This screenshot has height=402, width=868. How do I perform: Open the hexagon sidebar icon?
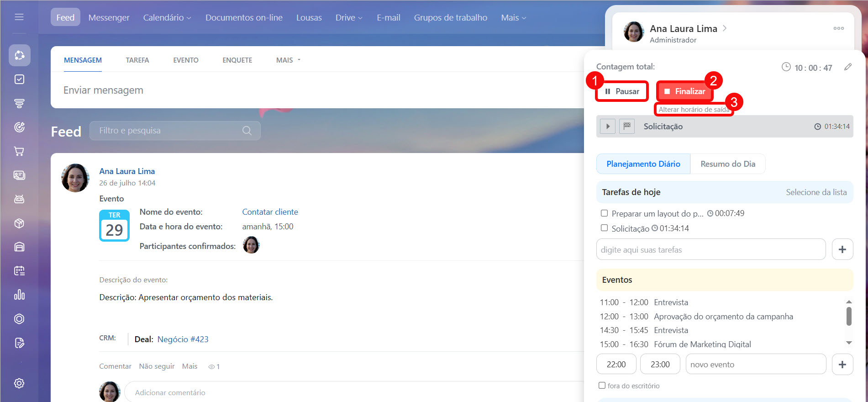(x=19, y=319)
